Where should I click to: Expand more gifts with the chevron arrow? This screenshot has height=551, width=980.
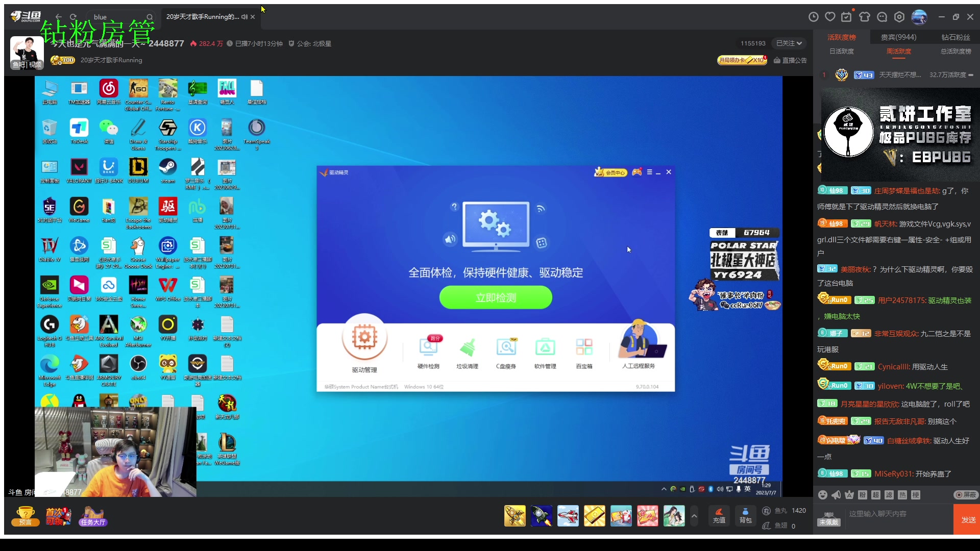pos(694,516)
